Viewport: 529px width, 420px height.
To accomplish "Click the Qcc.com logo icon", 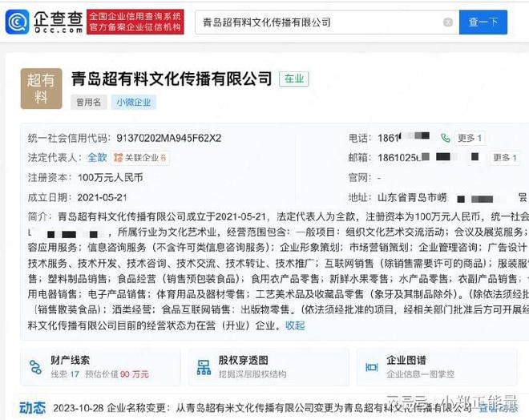I will coord(17,22).
